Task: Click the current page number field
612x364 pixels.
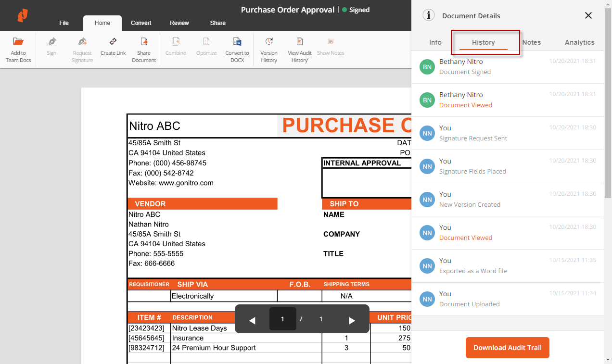Action: (x=282, y=319)
